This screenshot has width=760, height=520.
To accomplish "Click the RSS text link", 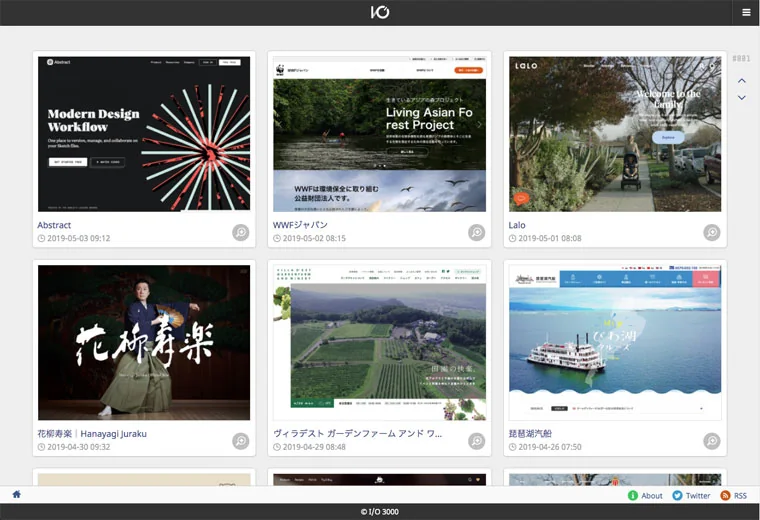I will (x=740, y=496).
